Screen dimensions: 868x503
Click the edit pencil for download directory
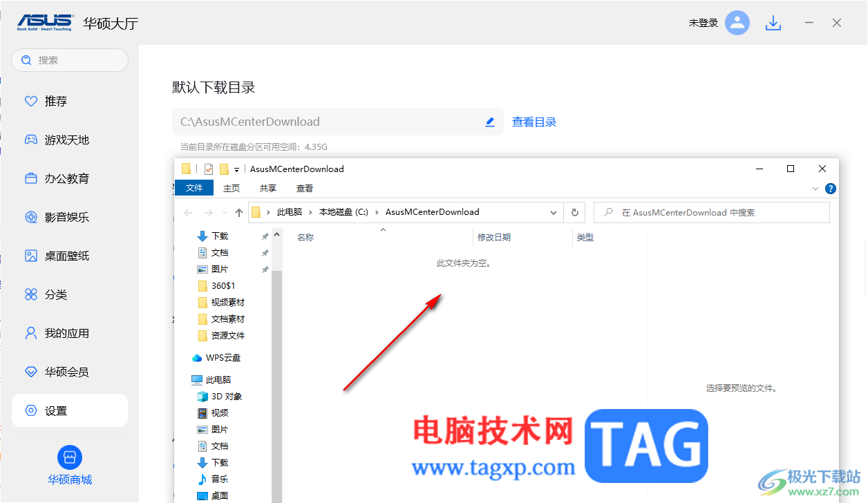point(490,122)
